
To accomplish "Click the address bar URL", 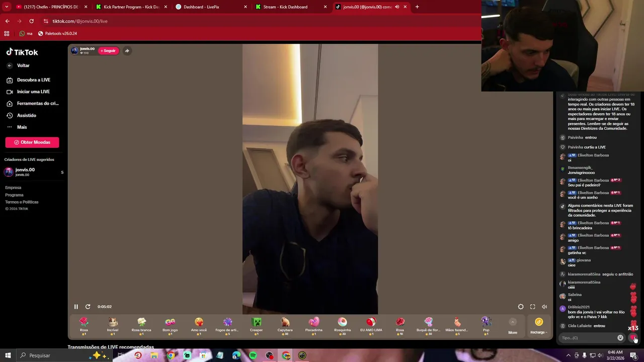I will (80, 21).
